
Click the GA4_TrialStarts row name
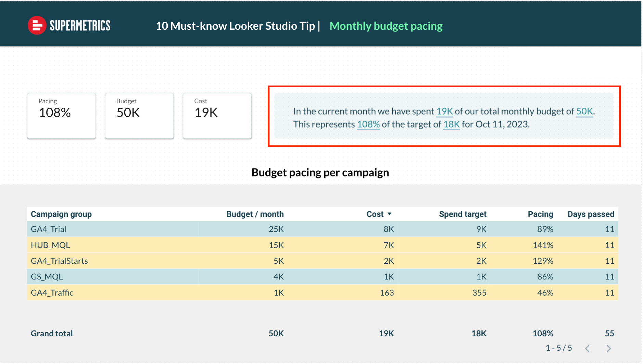59,261
